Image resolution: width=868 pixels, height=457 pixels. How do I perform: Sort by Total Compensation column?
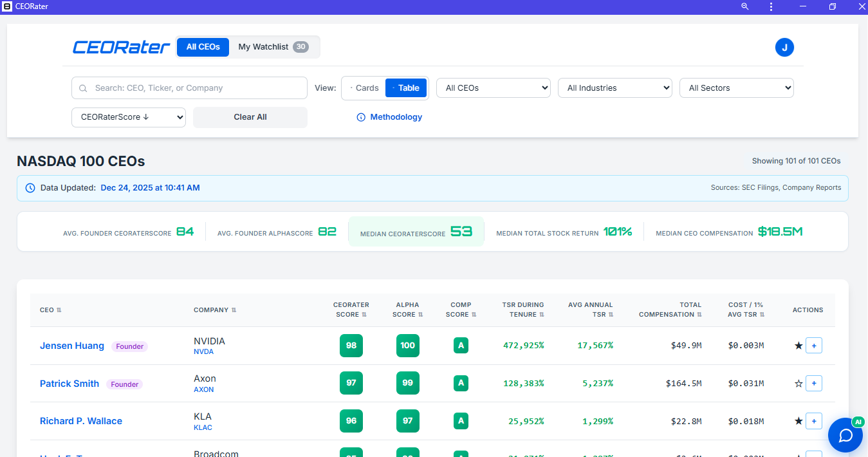click(670, 310)
